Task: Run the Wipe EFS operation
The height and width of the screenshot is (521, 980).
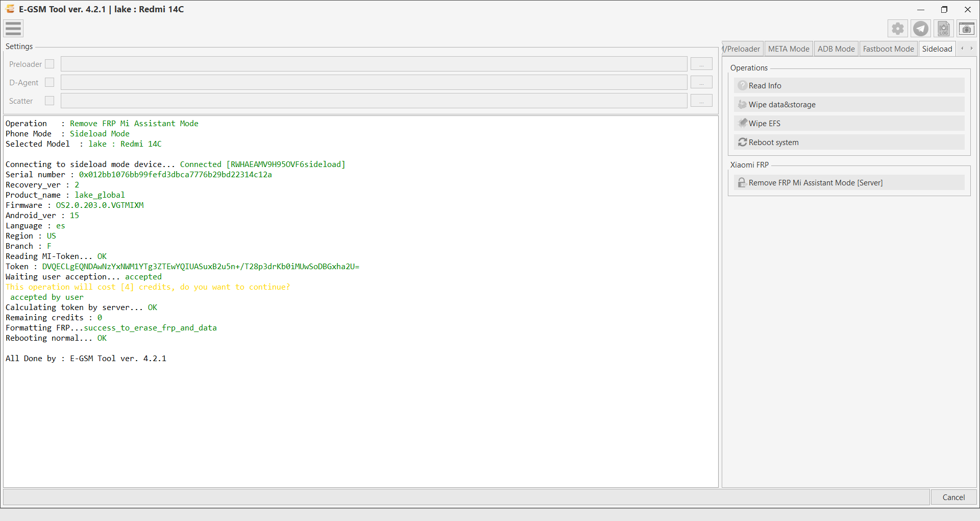Action: 849,124
